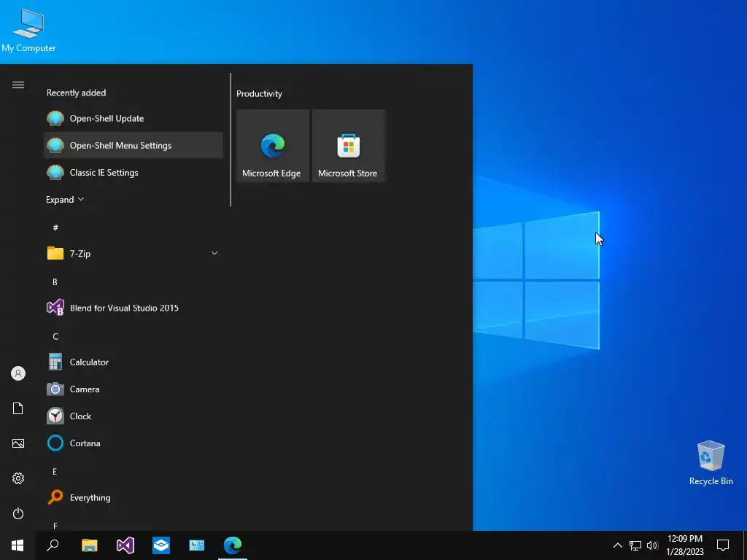Open Classic IE Settings
Image resolution: width=747 pixels, height=560 pixels.
(x=133, y=172)
